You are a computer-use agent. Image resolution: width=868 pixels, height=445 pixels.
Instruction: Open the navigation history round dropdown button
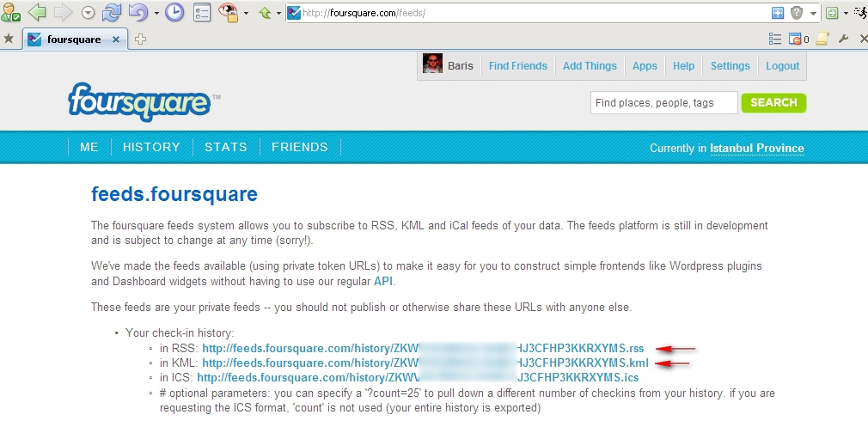pos(88,12)
